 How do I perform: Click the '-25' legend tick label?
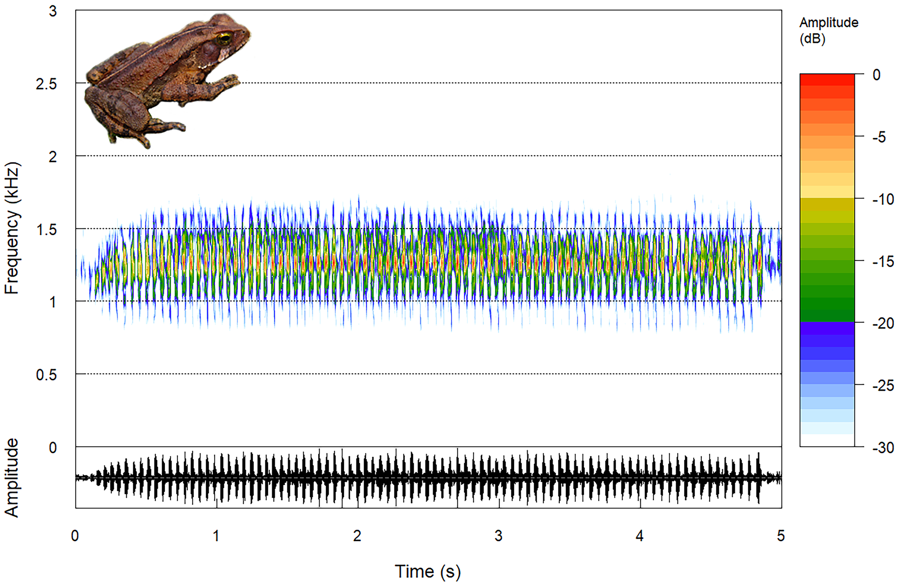coord(883,386)
